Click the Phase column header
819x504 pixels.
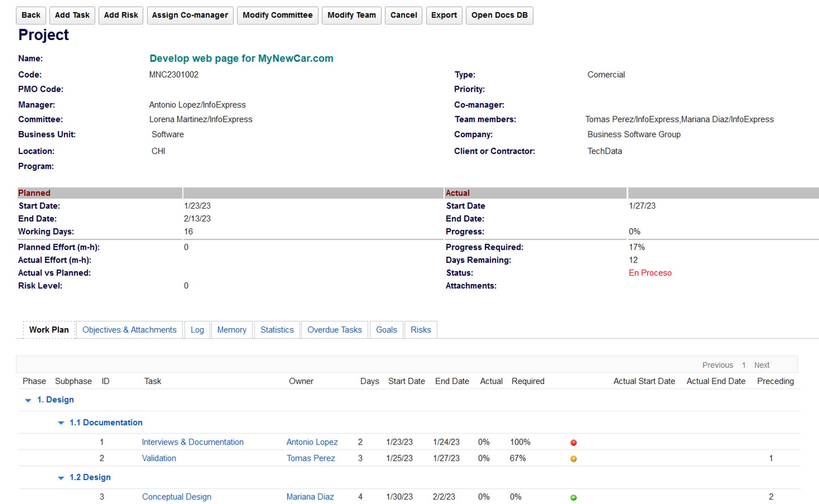point(34,381)
